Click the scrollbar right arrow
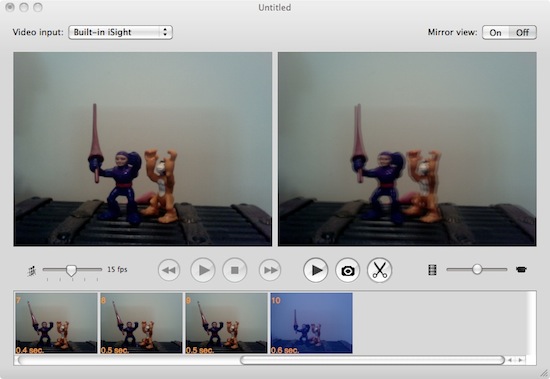The image size is (550, 379). point(521,360)
